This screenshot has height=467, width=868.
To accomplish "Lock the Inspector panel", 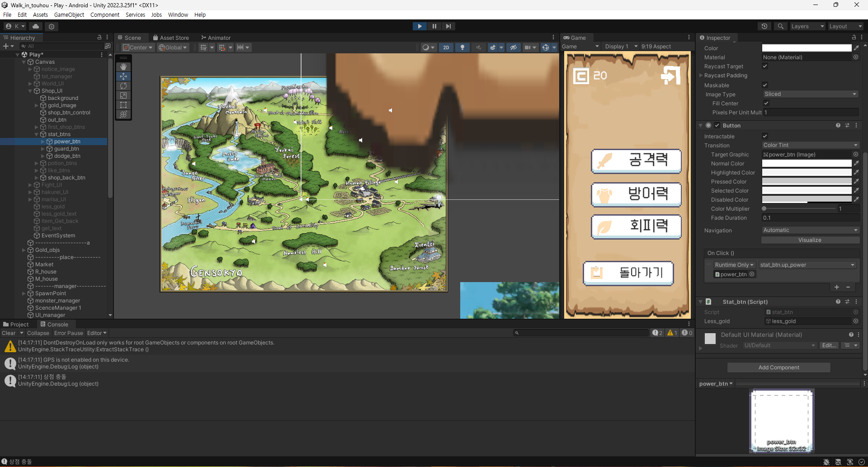I will tap(854, 38).
